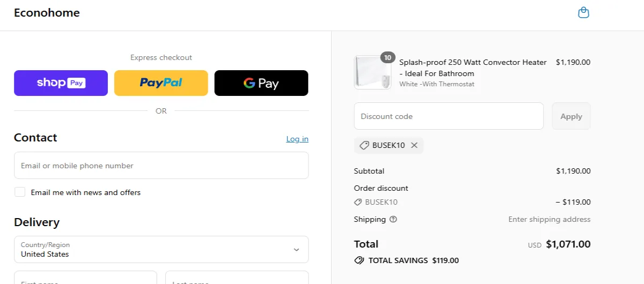
Task: Expand the Country/Region dropdown
Action: click(161, 250)
